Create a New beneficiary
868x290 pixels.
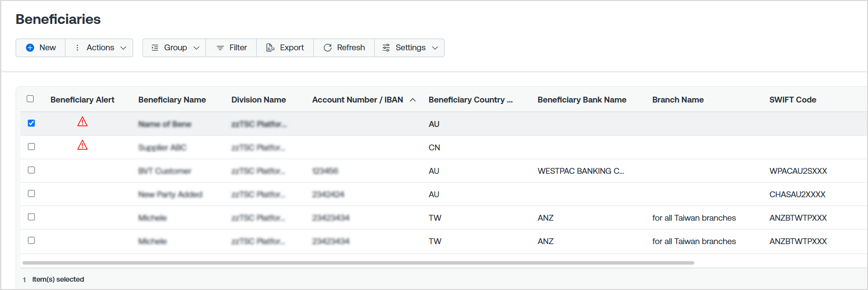[40, 48]
